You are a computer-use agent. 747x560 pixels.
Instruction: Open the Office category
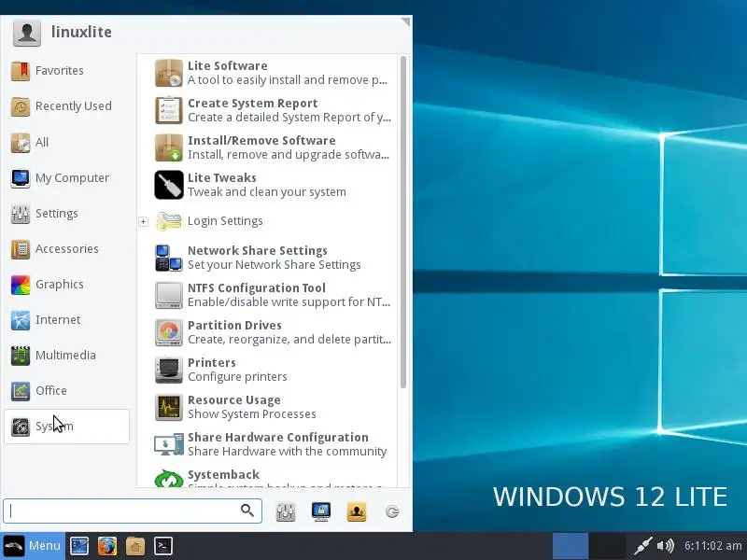click(66, 391)
